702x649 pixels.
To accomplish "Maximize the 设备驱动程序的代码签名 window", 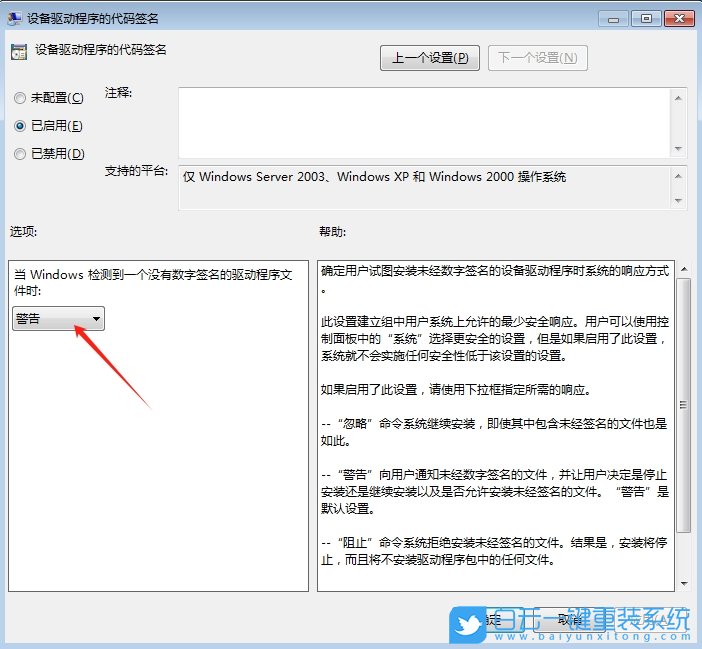I will (x=646, y=19).
